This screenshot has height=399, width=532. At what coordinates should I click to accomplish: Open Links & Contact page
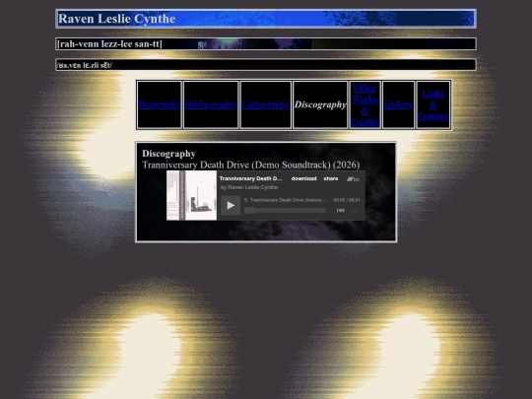432,104
